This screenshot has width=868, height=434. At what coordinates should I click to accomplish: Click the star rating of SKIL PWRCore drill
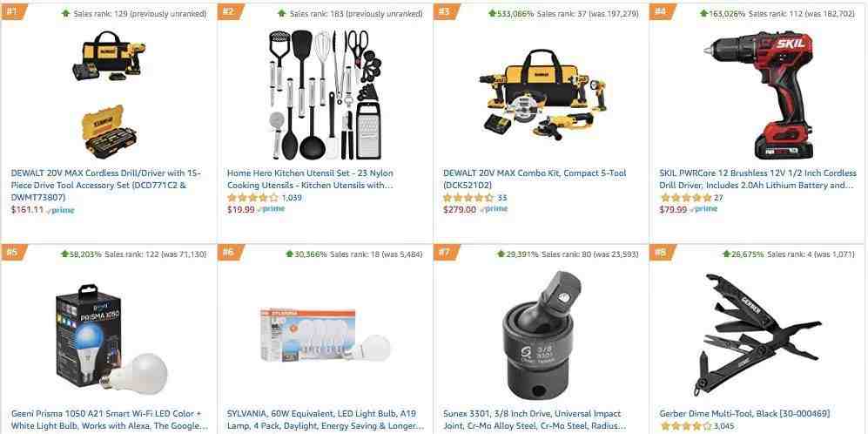pos(685,197)
